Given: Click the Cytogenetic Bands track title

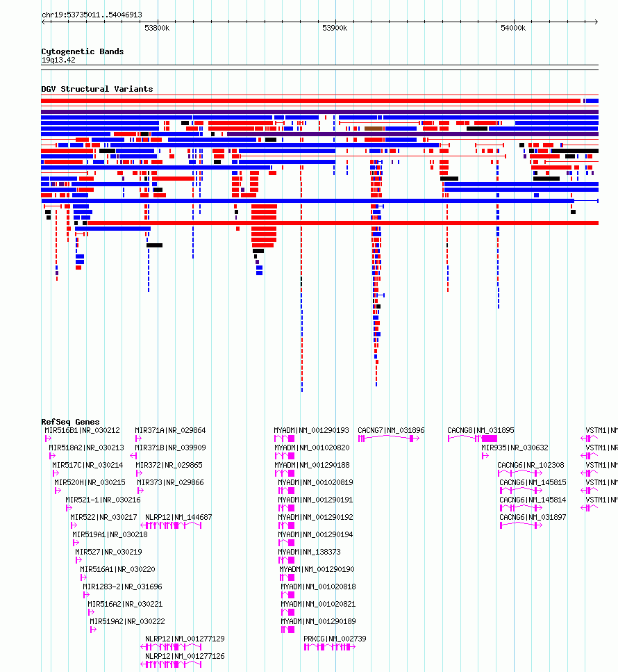Looking at the screenshot, I should tap(82, 51).
